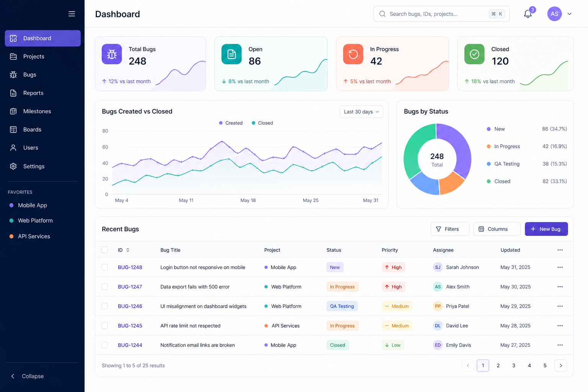Open row actions for BUG-1244
Image resolution: width=588 pixels, height=392 pixels.
tap(560, 345)
